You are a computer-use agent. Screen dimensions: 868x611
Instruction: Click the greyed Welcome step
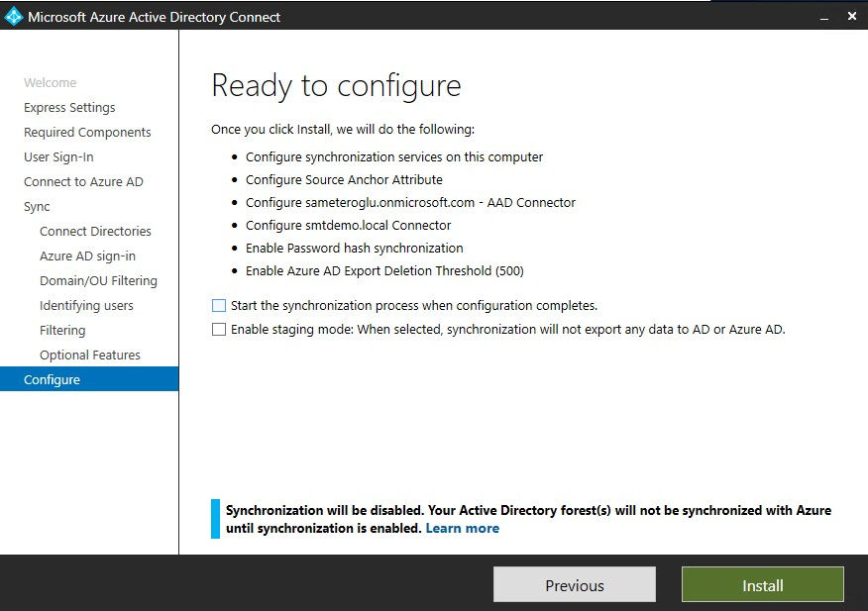coord(50,82)
